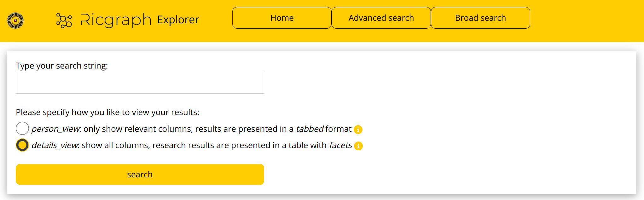Image resolution: width=644 pixels, height=200 pixels.
Task: Click the person_view option label text
Action: pos(191,129)
